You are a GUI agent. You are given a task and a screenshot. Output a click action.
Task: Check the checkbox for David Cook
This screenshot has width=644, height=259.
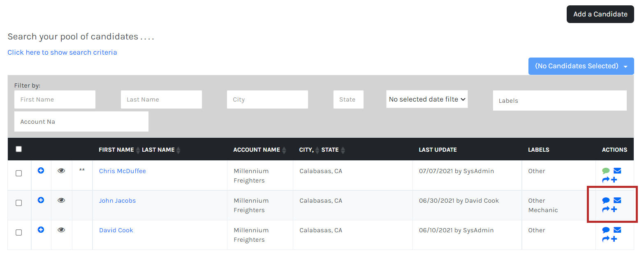[x=19, y=233]
